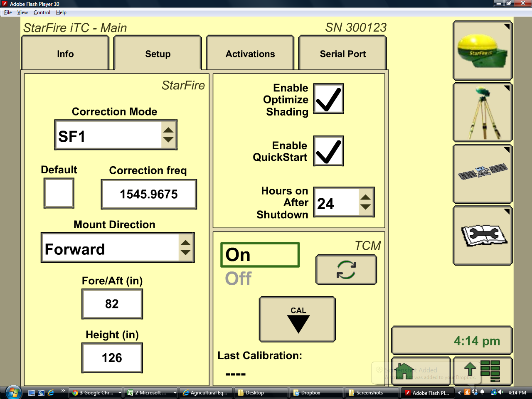Image resolution: width=532 pixels, height=399 pixels.
Task: Show hidden quick launch icons chevron
Action: pyautogui.click(x=63, y=391)
